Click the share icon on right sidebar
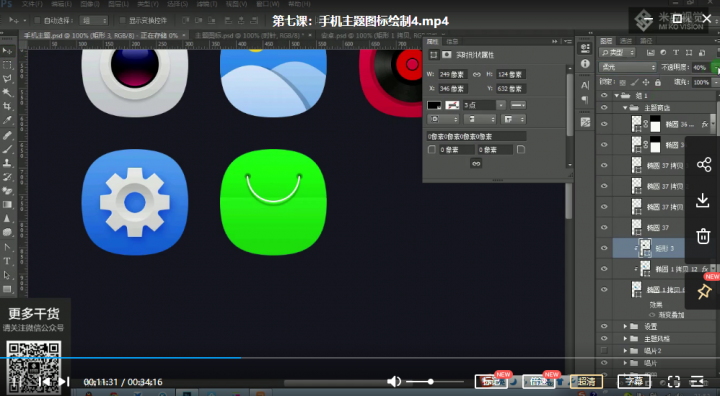This screenshot has width=720, height=396. 703,164
